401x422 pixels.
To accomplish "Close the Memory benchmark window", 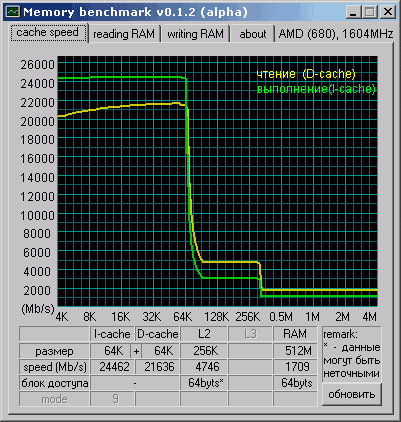I will [387, 12].
